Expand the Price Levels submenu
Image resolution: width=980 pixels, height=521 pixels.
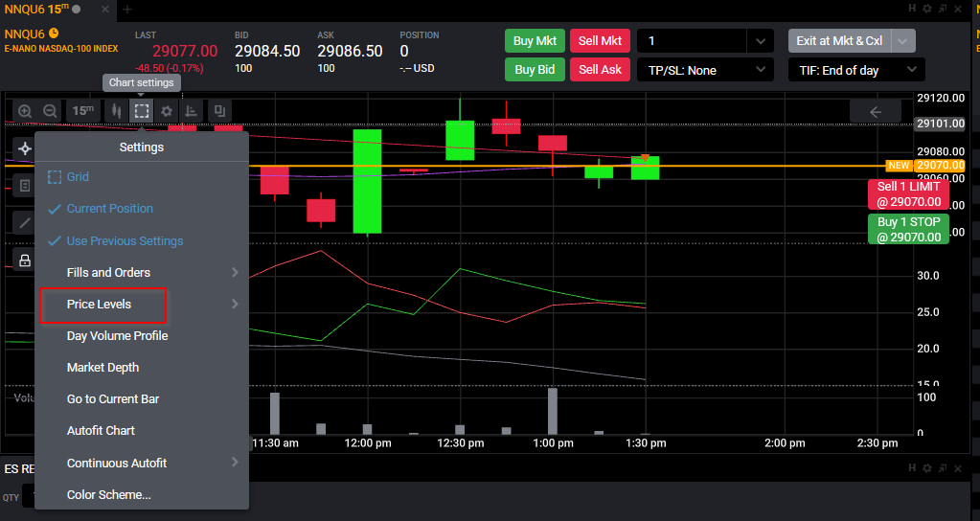coord(142,305)
